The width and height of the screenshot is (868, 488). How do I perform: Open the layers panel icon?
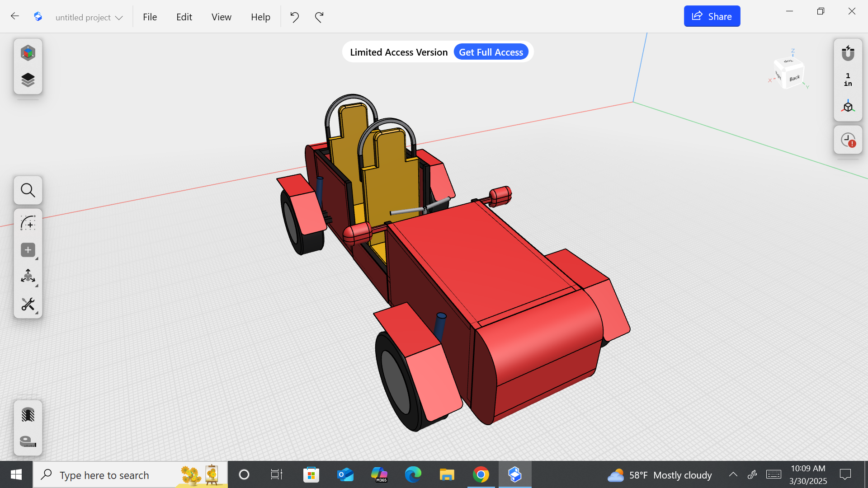coord(28,80)
